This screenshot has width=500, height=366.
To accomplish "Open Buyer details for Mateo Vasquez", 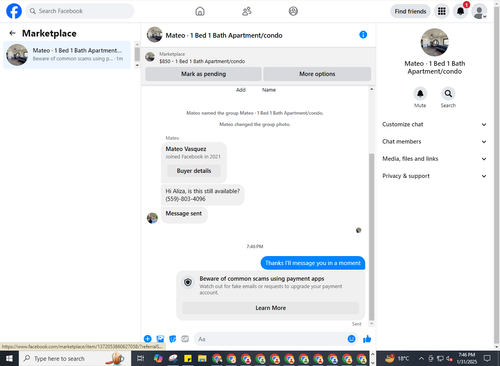I will (194, 171).
